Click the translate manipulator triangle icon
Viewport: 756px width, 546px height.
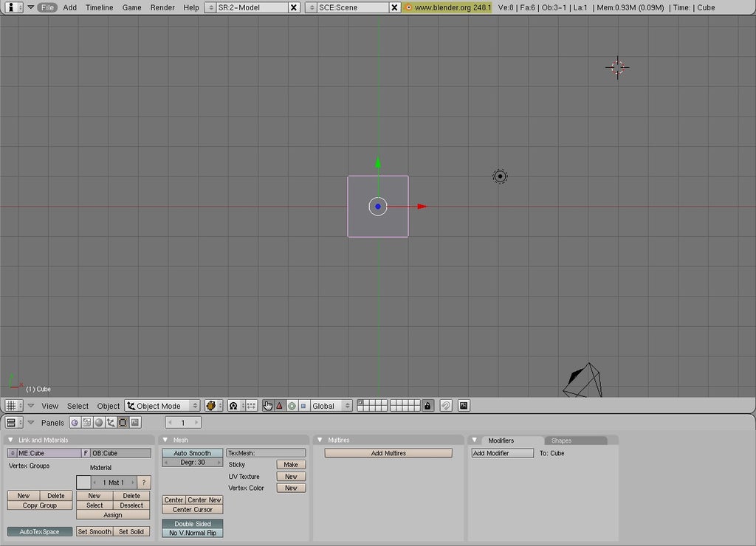(280, 406)
